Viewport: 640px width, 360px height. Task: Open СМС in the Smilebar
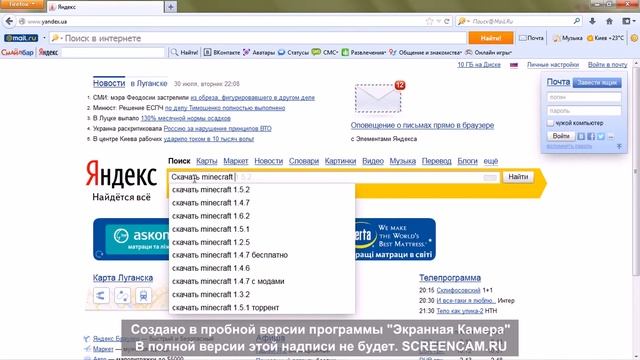(325, 52)
